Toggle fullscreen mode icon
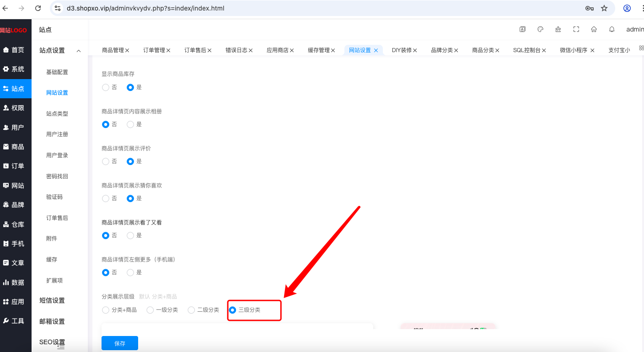The image size is (644, 352). pos(576,29)
